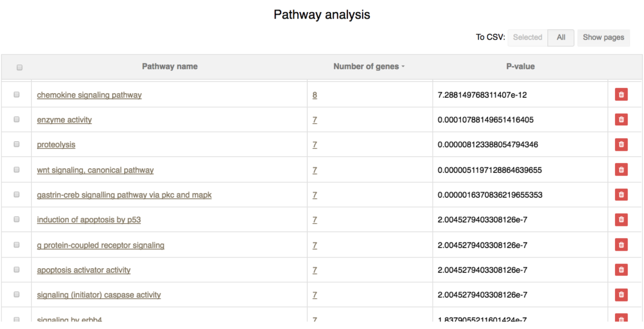Toggle the select-all checkbox in table header
The height and width of the screenshot is (329, 644).
(x=20, y=68)
